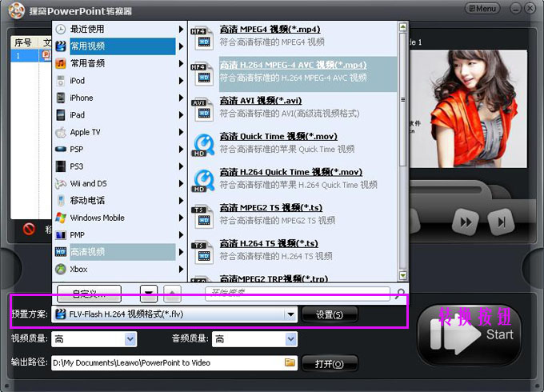Expand the Xbox submenu arrow
This screenshot has width=544, height=392.
tap(181, 269)
